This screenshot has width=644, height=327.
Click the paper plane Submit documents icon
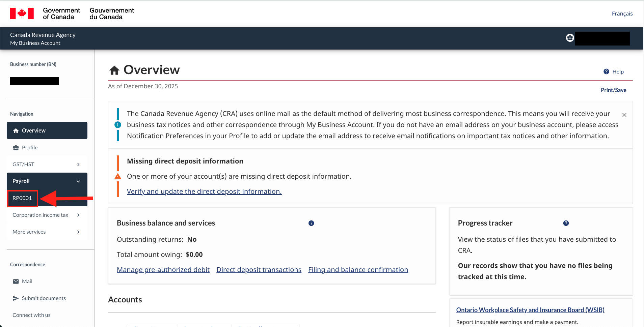tap(16, 298)
